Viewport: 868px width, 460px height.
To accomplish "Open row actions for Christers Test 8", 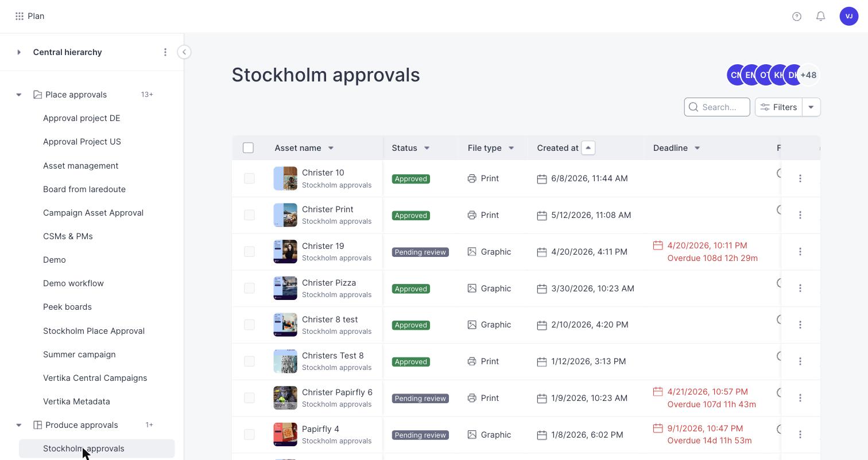I will 800,361.
